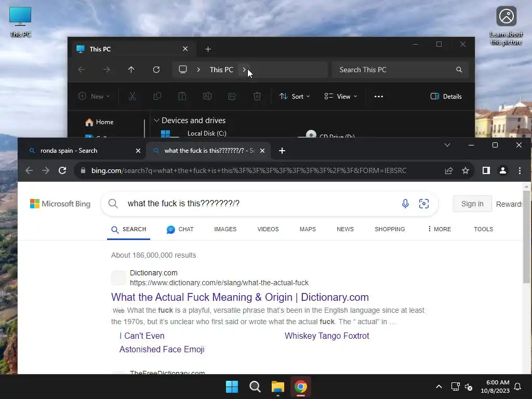Click the Microsoft Bing logo
Image resolution: width=532 pixels, height=399 pixels.
[x=60, y=204]
